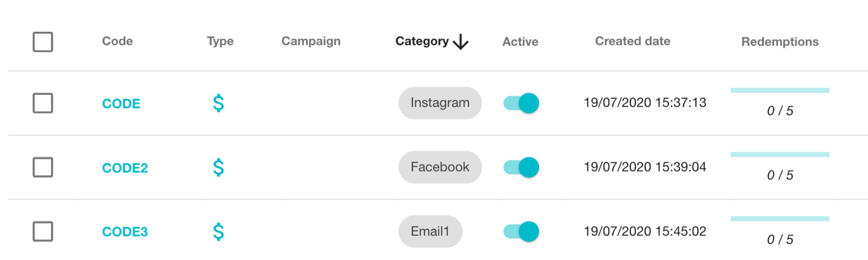This screenshot has height=260, width=868.
Task: Click the dollar type icon for CODE3
Action: (218, 231)
